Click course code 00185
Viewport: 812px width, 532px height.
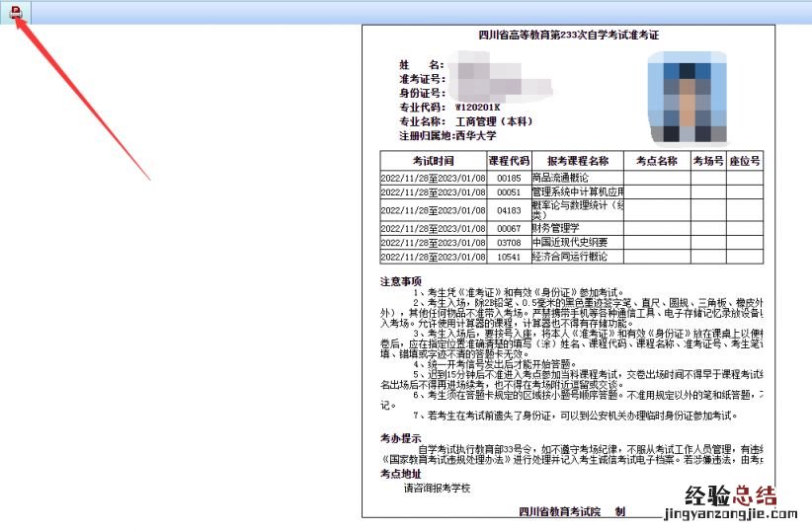(x=509, y=178)
